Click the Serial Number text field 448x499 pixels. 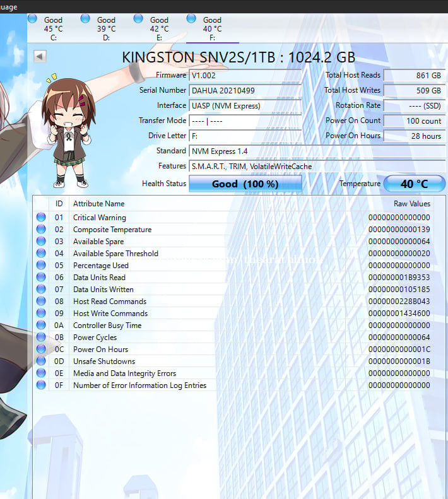(x=245, y=90)
